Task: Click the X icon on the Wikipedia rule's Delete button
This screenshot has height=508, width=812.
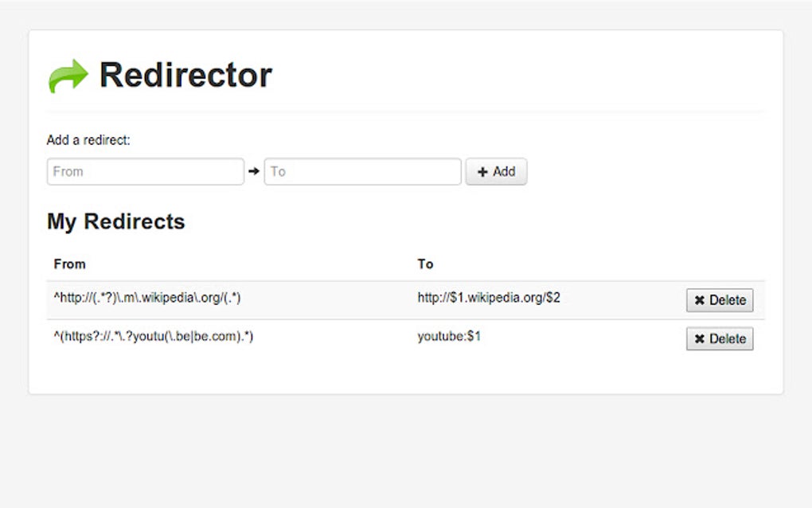Action: click(x=699, y=300)
